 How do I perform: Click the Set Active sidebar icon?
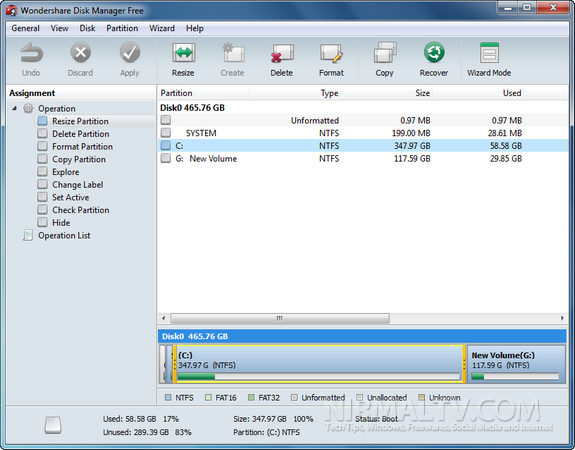pyautogui.click(x=43, y=197)
